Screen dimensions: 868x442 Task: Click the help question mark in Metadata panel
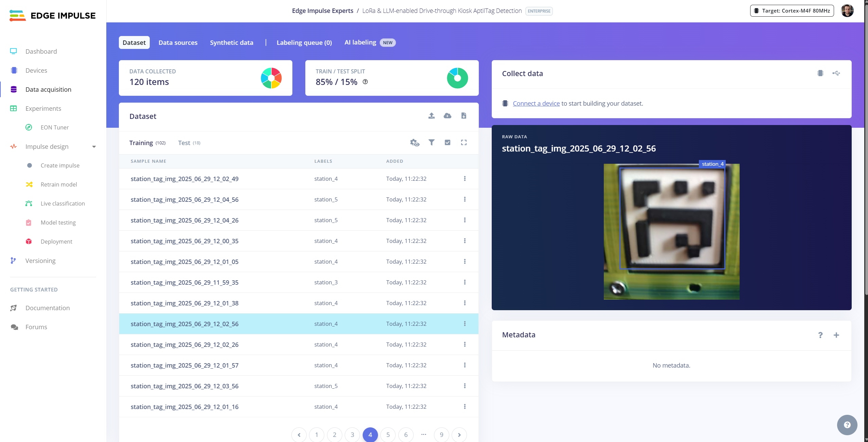click(x=820, y=335)
